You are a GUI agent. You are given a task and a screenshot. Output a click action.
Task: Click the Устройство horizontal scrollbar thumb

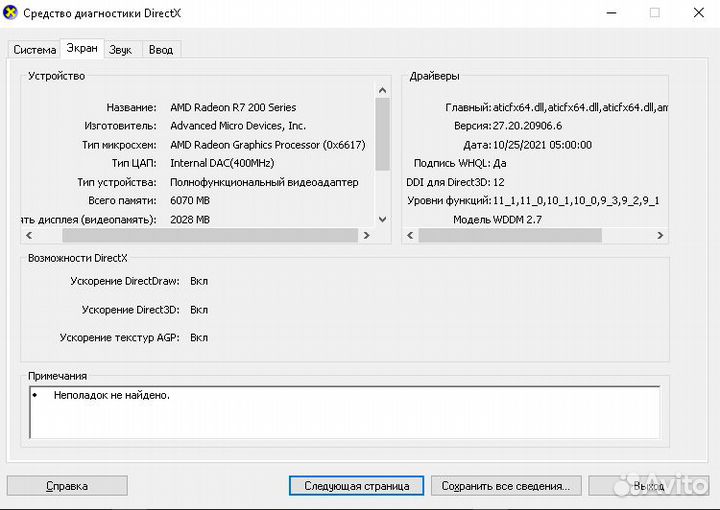pos(209,236)
